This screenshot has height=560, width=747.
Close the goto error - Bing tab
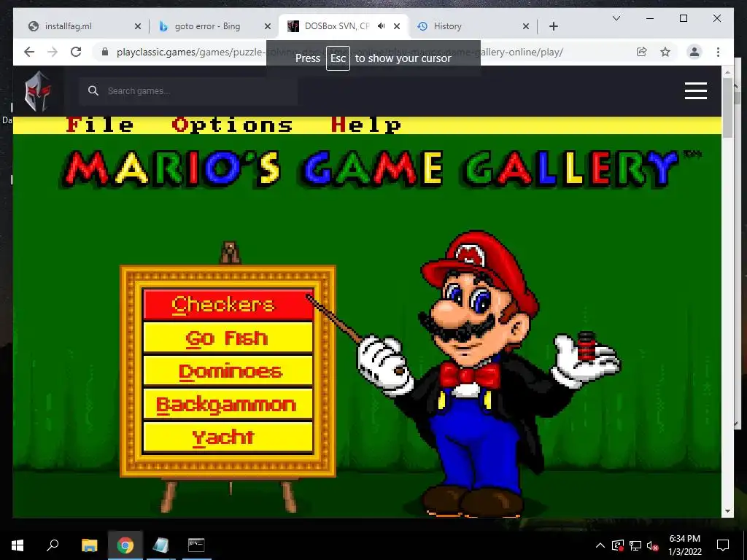pyautogui.click(x=268, y=26)
